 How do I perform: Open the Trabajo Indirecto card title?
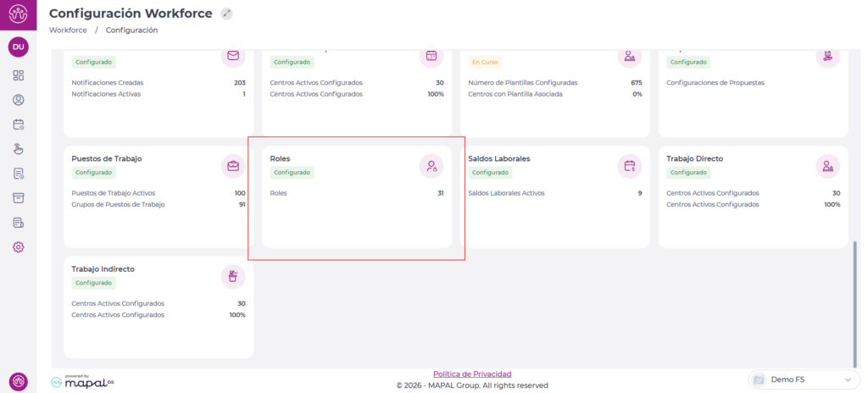pos(103,268)
